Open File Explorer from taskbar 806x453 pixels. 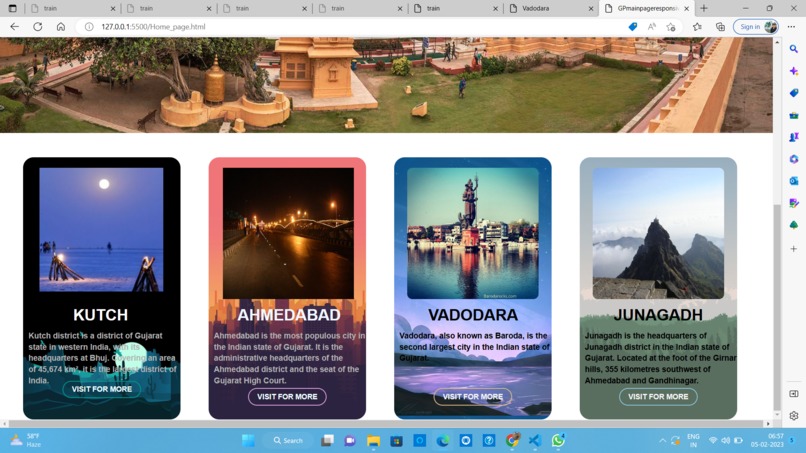point(373,441)
